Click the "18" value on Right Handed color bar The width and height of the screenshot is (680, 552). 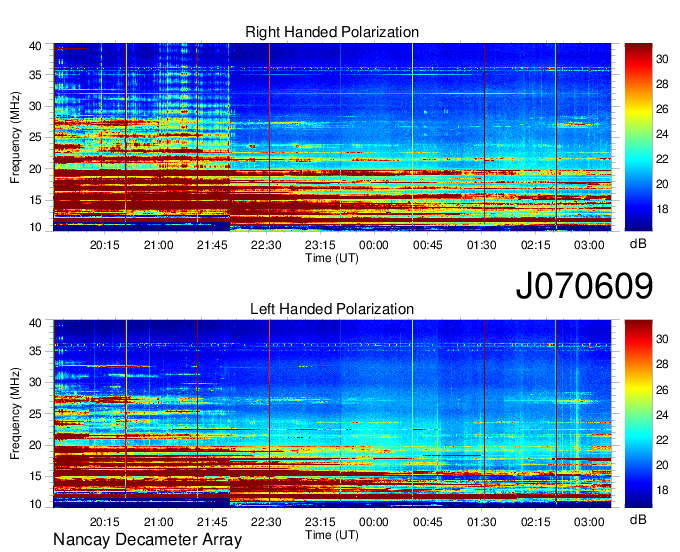click(x=662, y=209)
